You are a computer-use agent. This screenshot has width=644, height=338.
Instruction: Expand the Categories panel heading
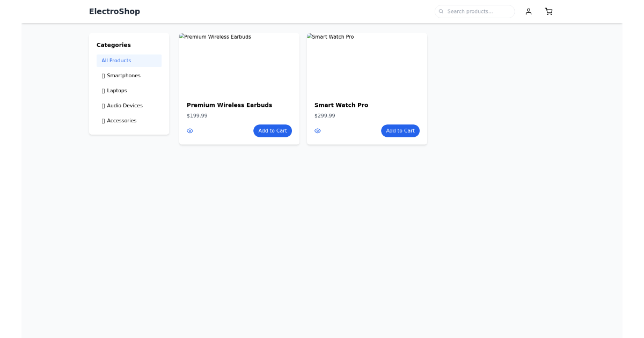[x=114, y=45]
